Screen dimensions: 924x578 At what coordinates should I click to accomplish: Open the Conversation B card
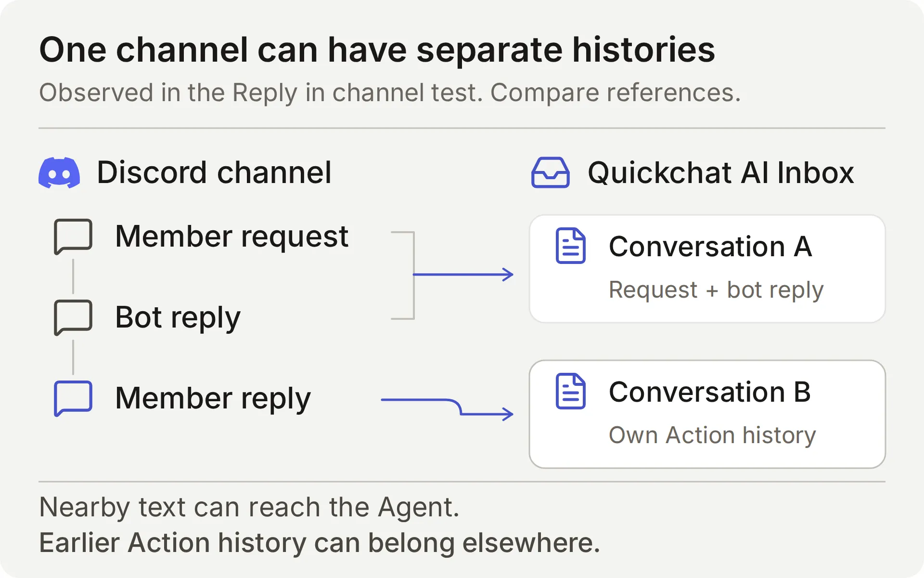(x=707, y=414)
